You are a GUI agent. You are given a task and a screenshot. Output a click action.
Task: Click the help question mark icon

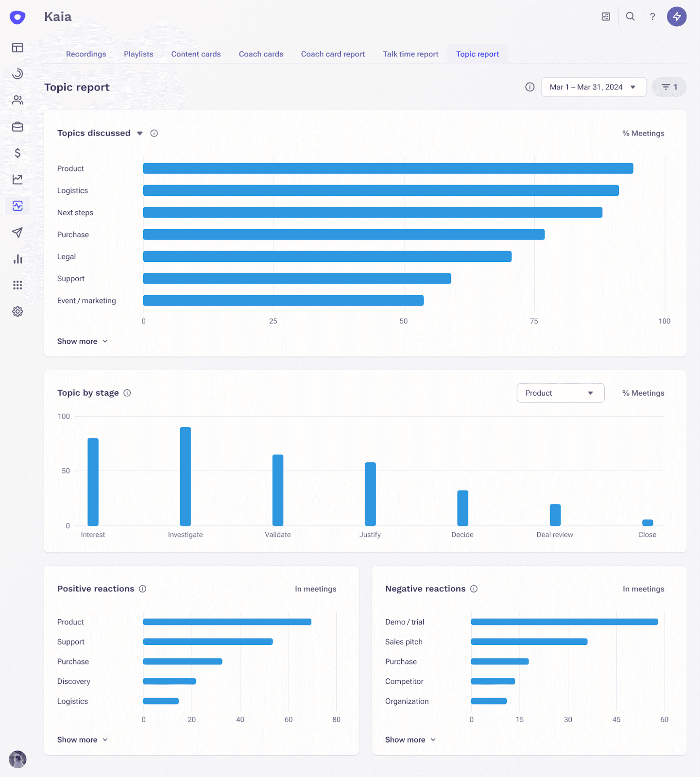tap(652, 17)
